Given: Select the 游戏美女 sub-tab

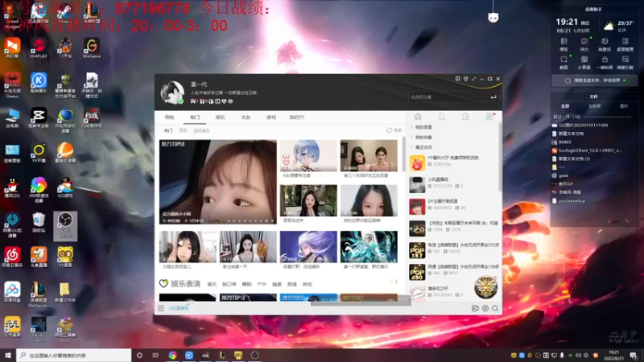Looking at the screenshot, I should 202,130.
